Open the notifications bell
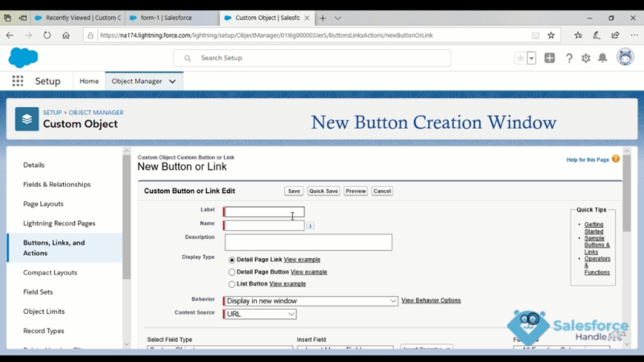Viewport: 644px width, 362px height. tap(602, 58)
